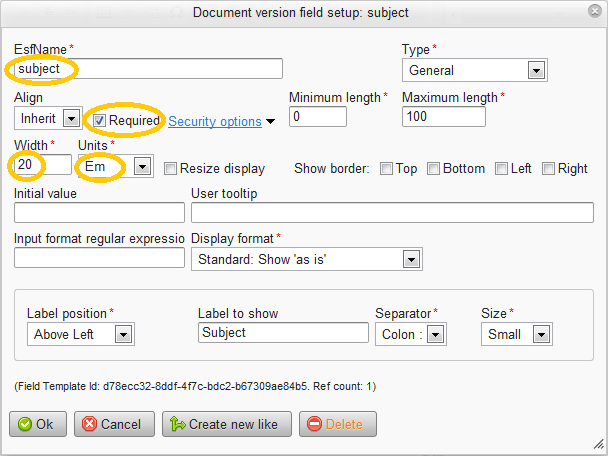Image resolution: width=608 pixels, height=456 pixels.
Task: Click the Cancel button
Action: tap(113, 424)
